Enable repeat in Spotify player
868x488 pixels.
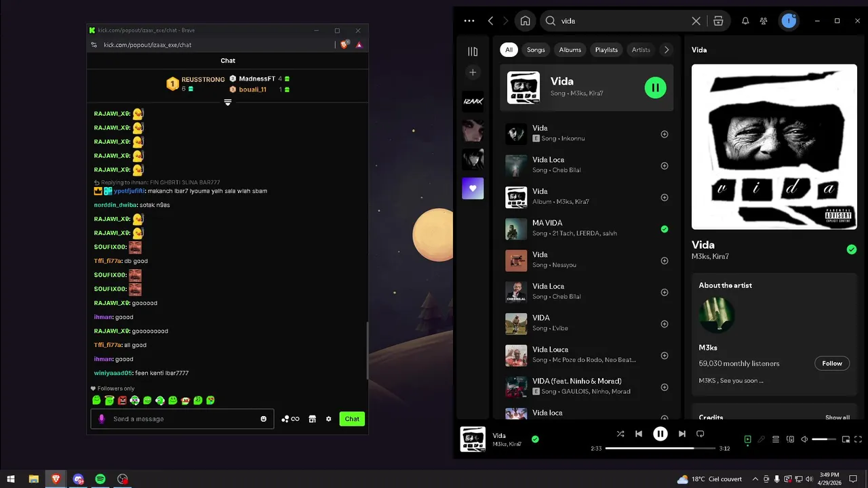click(x=701, y=434)
